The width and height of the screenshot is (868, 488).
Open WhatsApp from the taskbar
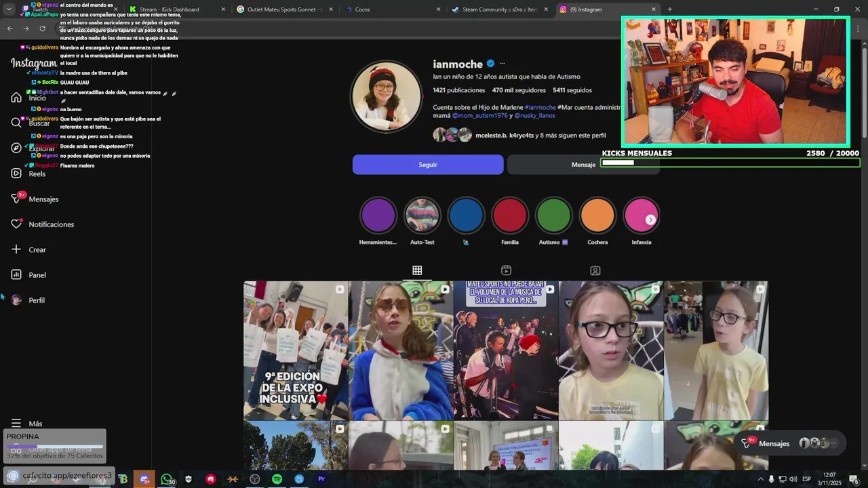(167, 479)
